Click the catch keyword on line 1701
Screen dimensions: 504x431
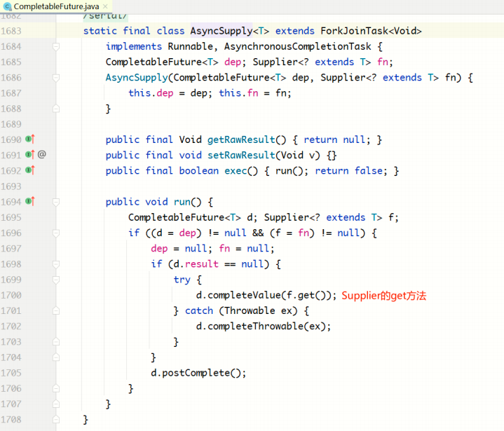(199, 310)
